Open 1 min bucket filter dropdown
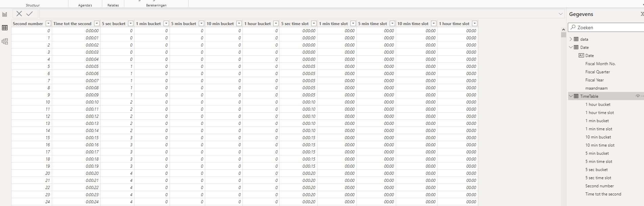The height and width of the screenshot is (206, 644). 166,23
